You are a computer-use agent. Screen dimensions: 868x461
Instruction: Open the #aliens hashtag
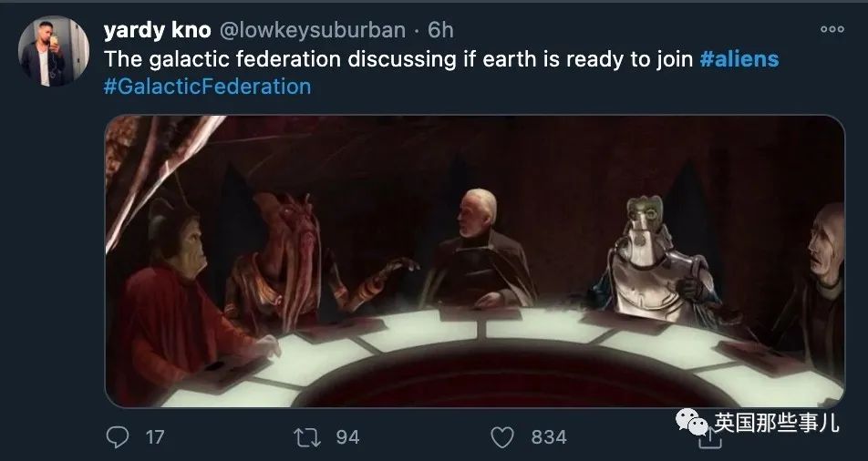[x=739, y=58]
